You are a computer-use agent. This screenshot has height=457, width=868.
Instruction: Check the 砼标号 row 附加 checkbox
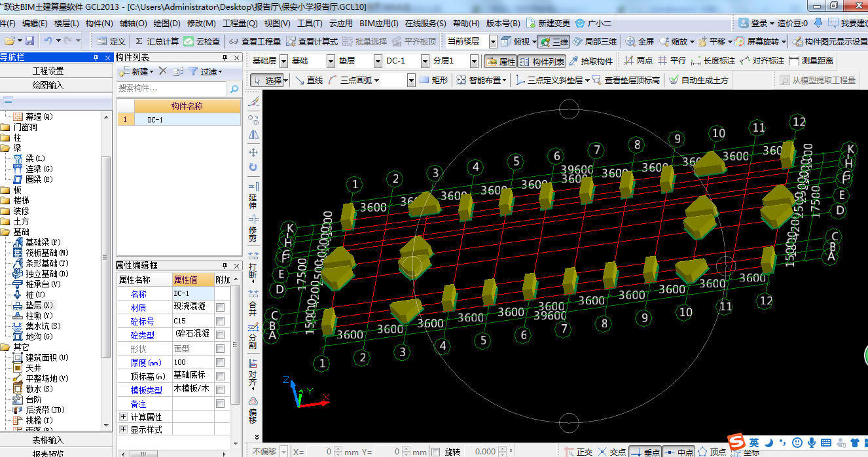click(x=221, y=321)
